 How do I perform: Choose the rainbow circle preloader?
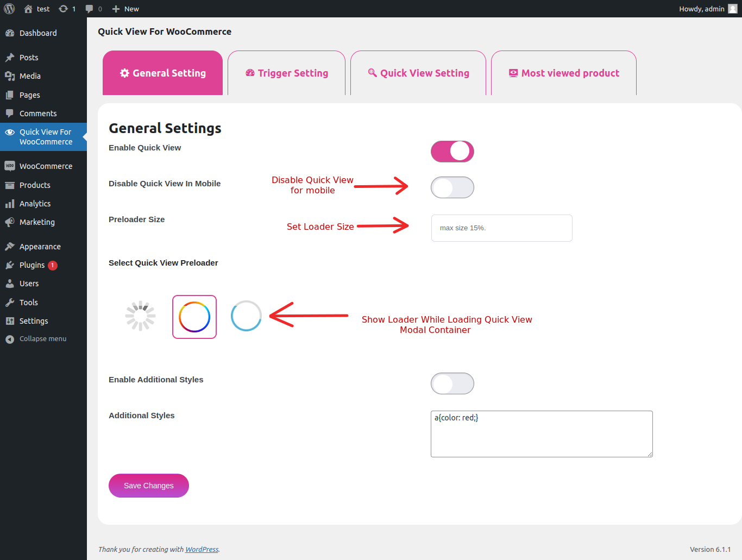click(x=194, y=317)
